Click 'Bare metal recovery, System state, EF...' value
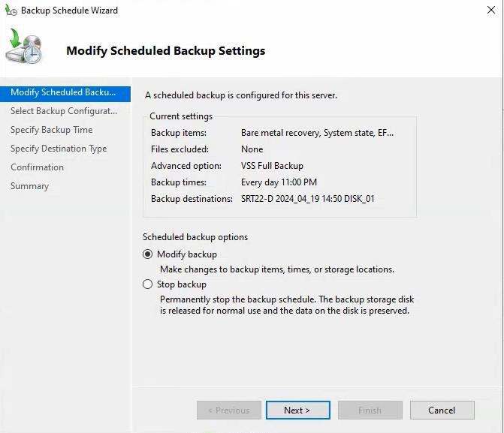The width and height of the screenshot is (504, 433). coord(317,133)
